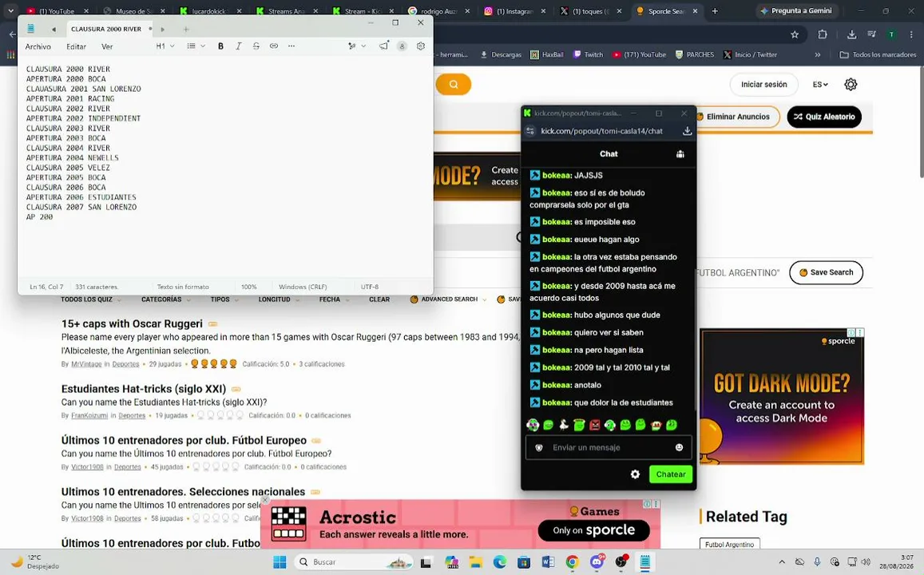This screenshot has width=924, height=575.
Task: Click the CLEAR filters link
Action: pyautogui.click(x=379, y=299)
